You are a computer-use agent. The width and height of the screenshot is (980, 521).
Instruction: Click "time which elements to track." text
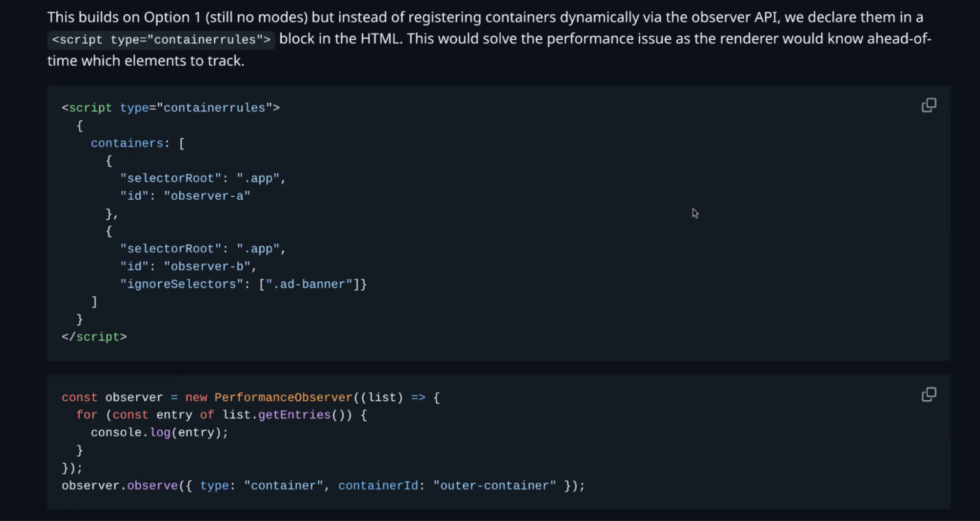pyautogui.click(x=146, y=61)
